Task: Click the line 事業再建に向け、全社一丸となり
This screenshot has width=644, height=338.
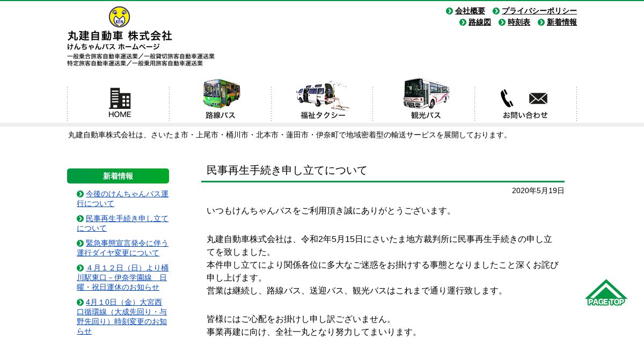Action: click(x=313, y=333)
